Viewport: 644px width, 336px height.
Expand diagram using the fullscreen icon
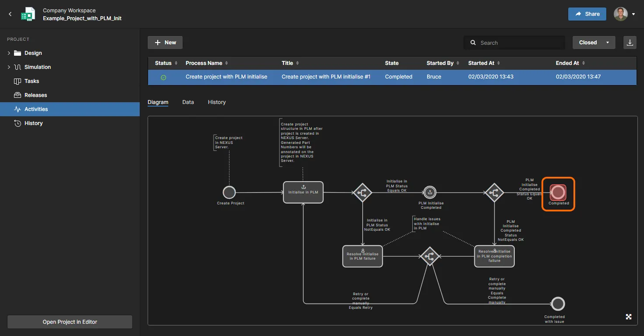tap(629, 317)
